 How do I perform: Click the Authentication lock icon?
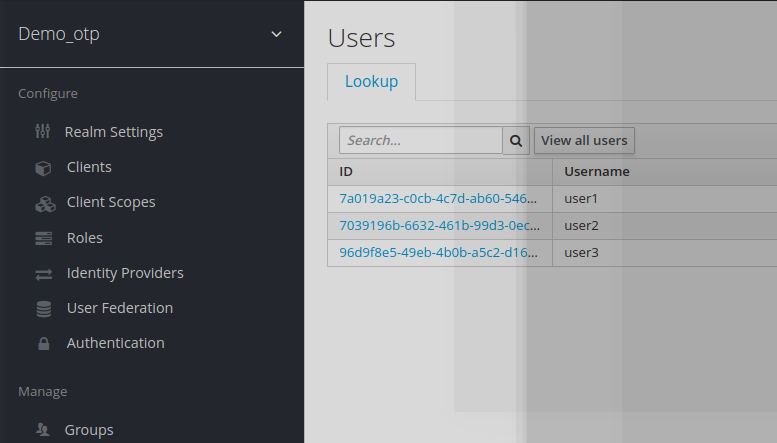[x=44, y=343]
